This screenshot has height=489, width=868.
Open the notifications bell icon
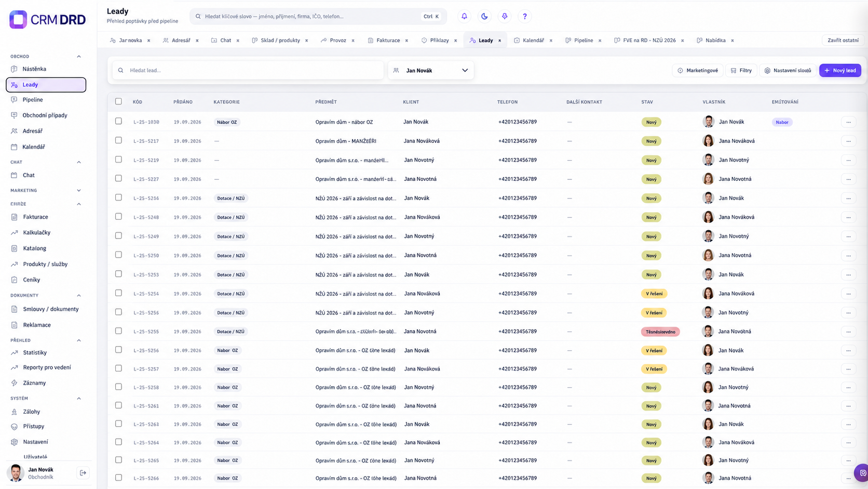(464, 16)
